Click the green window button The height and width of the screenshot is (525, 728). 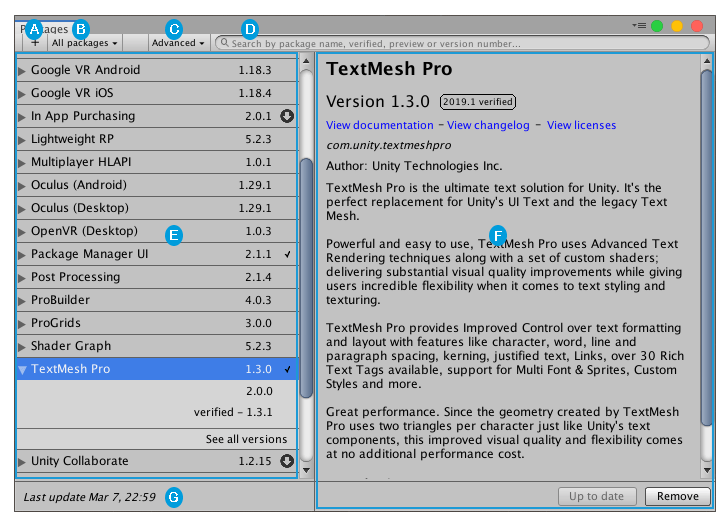point(657,26)
